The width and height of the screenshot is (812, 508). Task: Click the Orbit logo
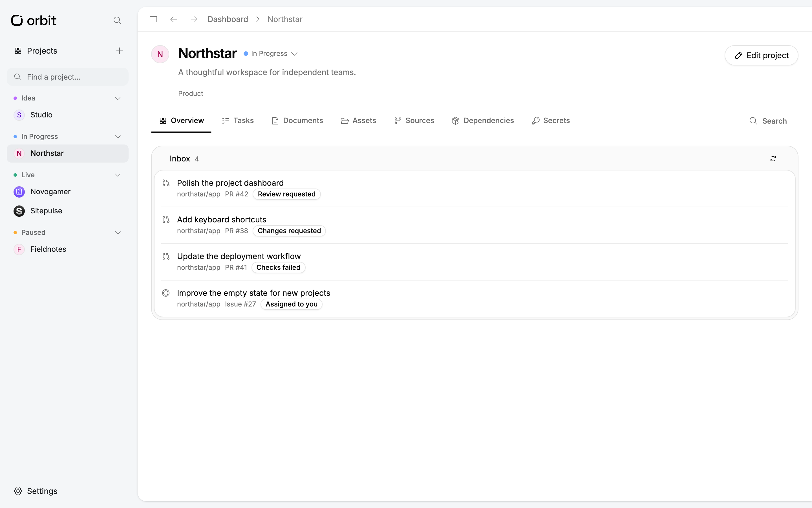(x=34, y=20)
